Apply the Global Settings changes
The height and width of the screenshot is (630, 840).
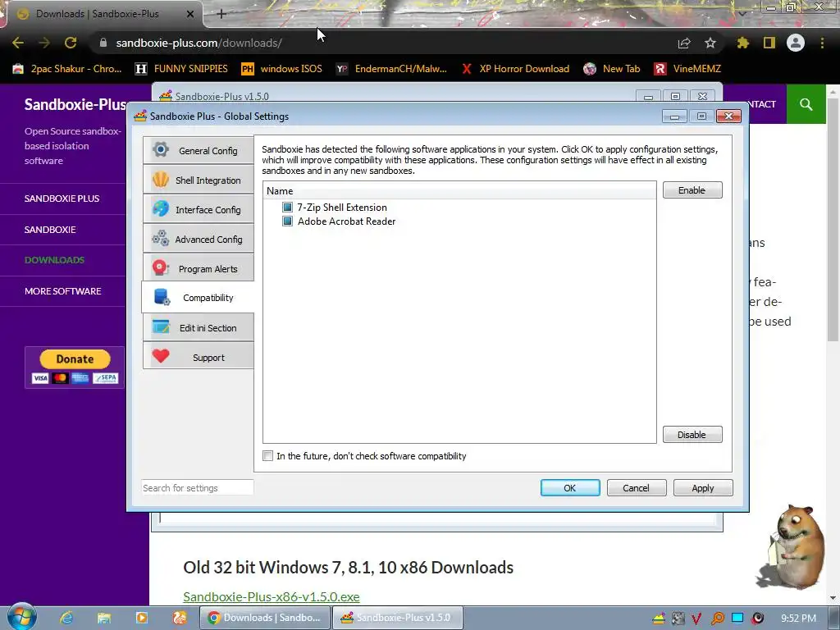click(x=703, y=488)
